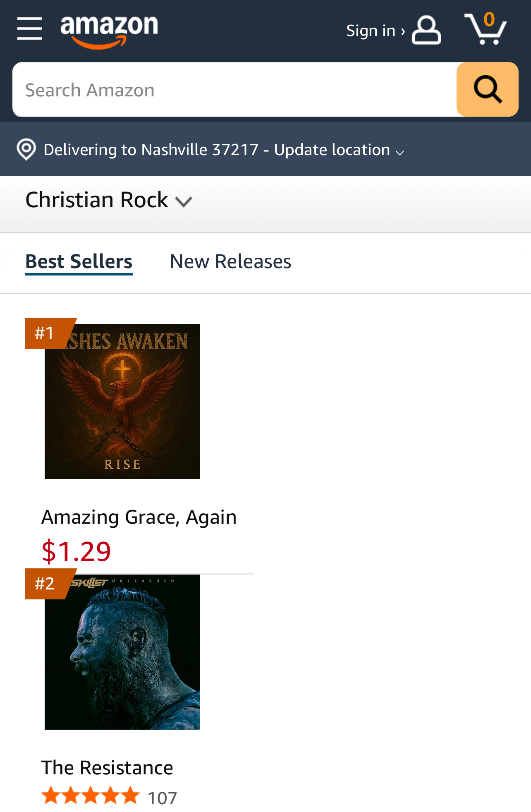Open the hamburger navigation menu

pos(30,29)
